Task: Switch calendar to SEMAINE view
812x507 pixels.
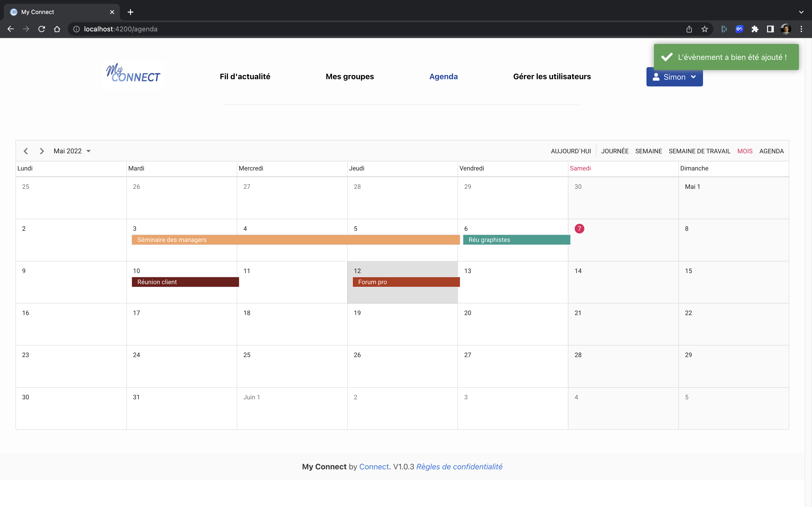Action: click(x=648, y=151)
